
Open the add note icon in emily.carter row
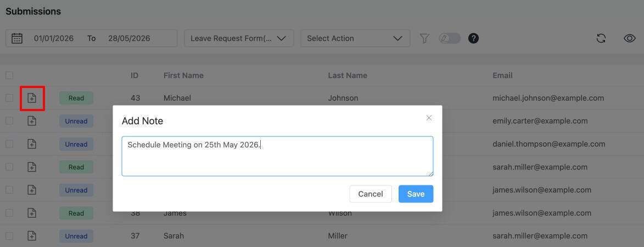coord(32,121)
